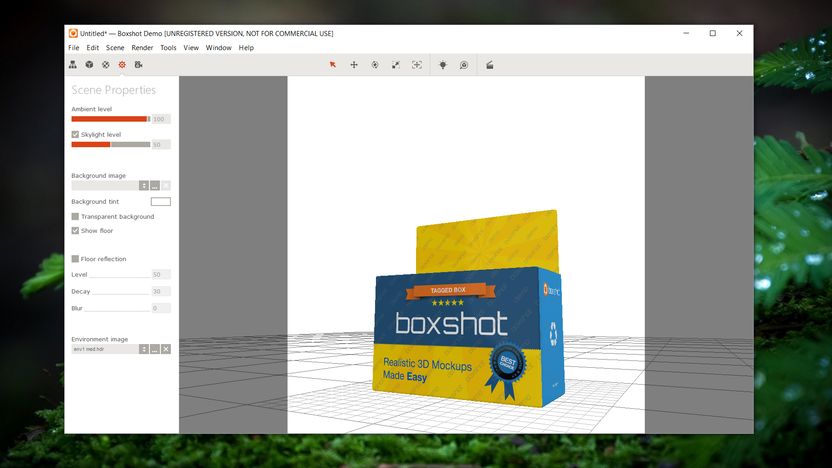Click the Decay value field

coord(161,291)
